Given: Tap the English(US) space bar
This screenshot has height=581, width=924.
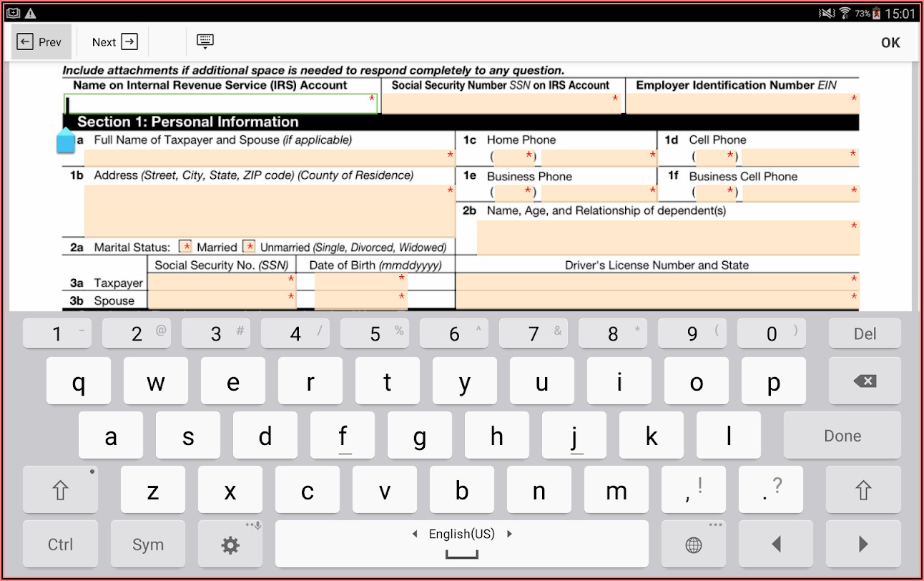Looking at the screenshot, I should click(x=461, y=545).
